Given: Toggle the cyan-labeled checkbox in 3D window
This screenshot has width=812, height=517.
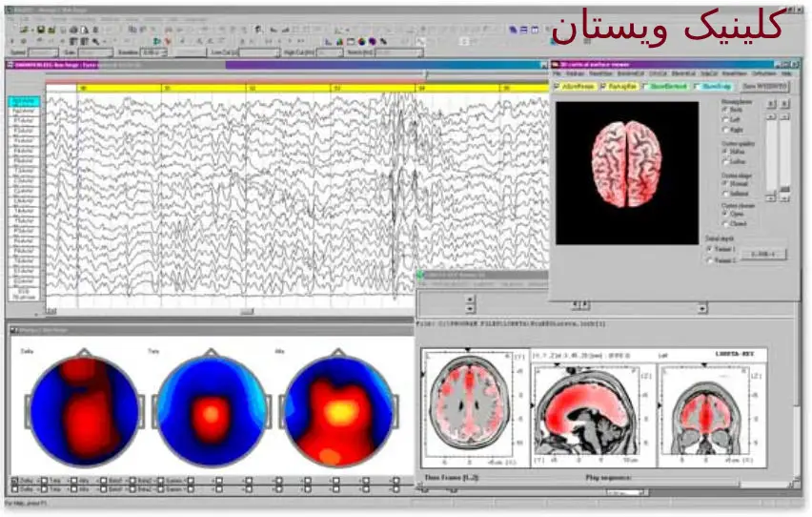Looking at the screenshot, I should [697, 86].
